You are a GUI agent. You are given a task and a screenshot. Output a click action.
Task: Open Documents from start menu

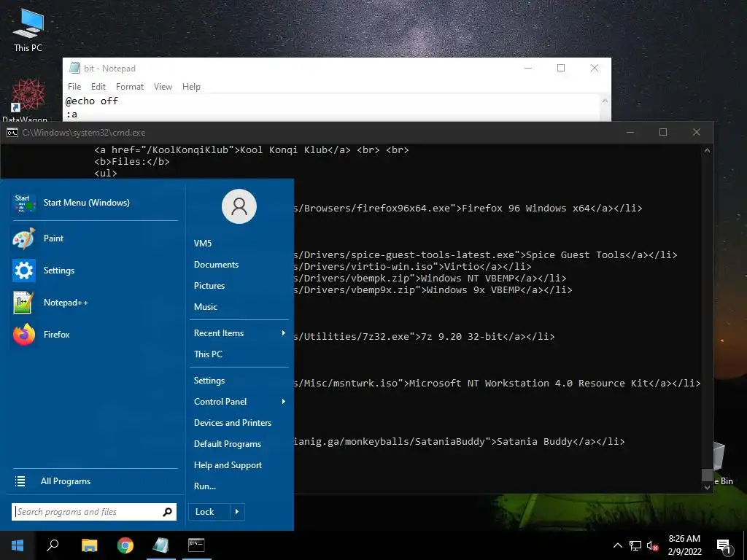click(239, 264)
